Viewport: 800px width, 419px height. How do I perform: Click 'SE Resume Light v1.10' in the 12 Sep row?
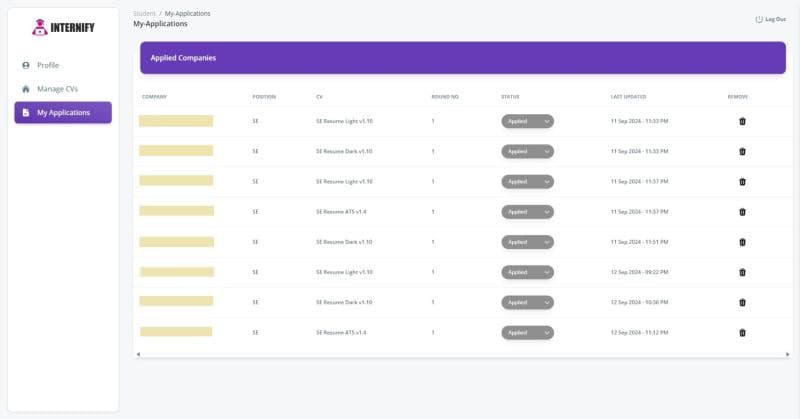[344, 272]
